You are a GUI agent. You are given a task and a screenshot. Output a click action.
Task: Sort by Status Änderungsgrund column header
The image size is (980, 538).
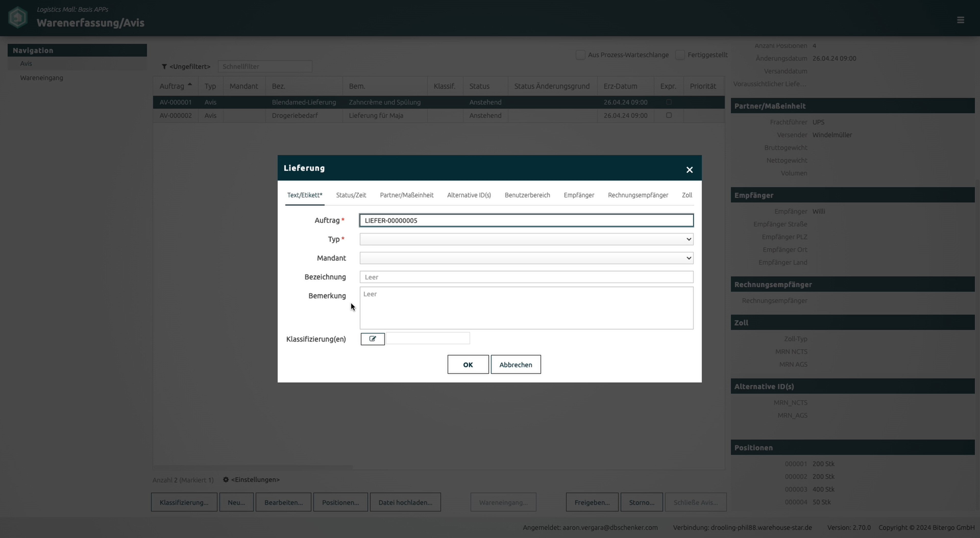point(552,86)
